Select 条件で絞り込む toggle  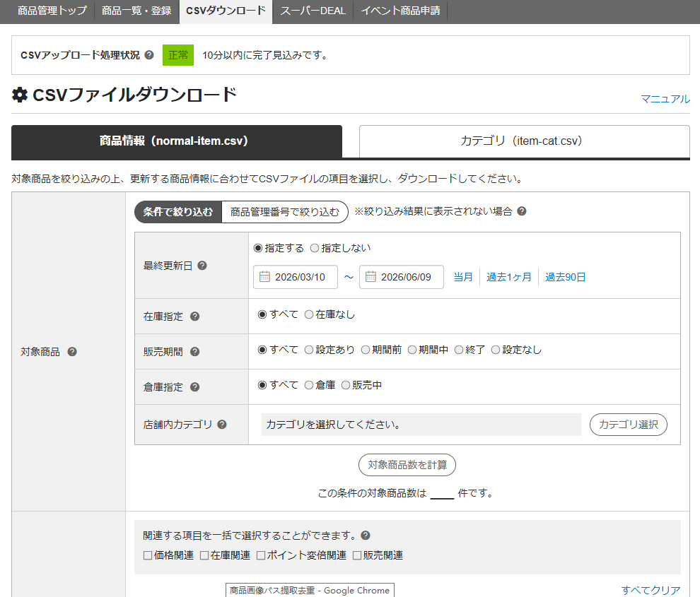(x=178, y=212)
